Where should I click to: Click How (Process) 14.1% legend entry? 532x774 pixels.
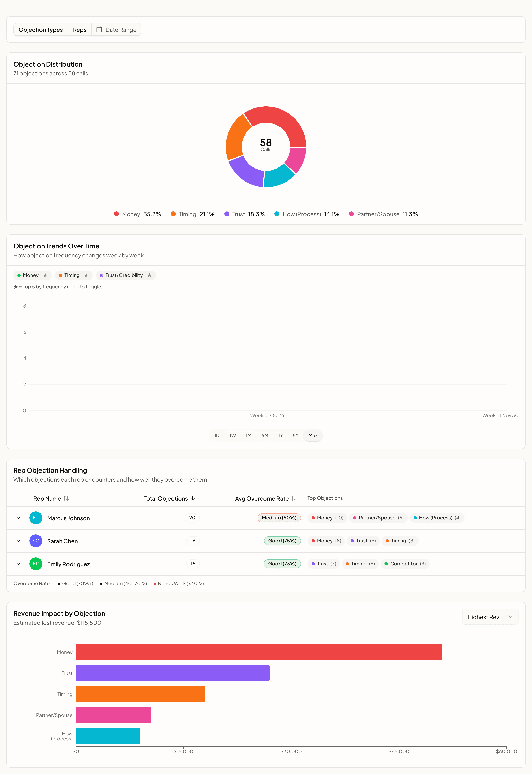(307, 214)
